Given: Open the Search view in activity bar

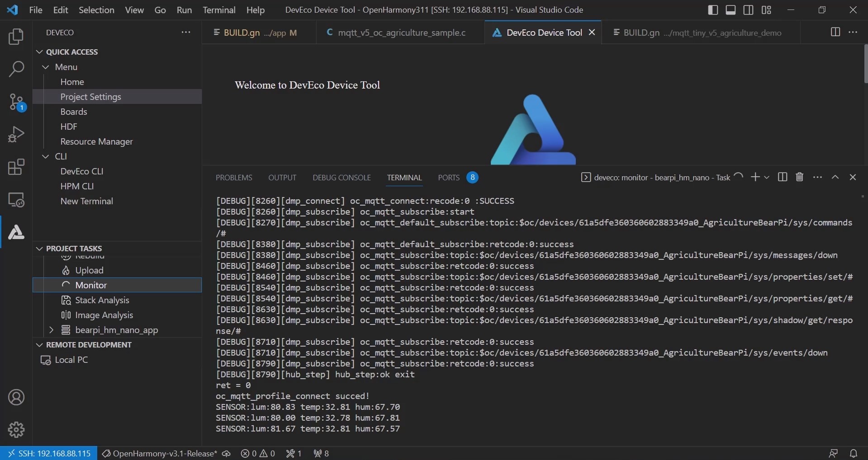Looking at the screenshot, I should 16,69.
